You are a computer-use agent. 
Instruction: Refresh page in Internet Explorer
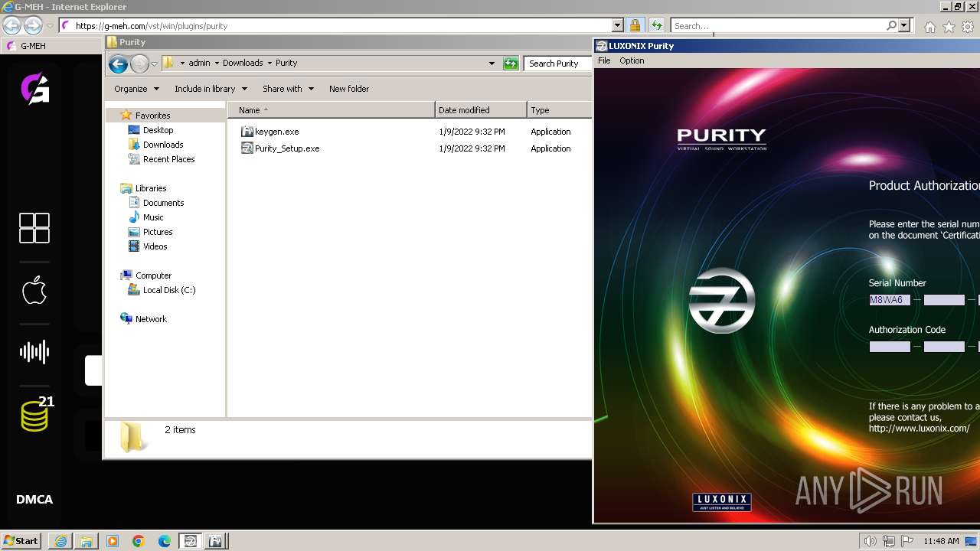(x=657, y=25)
